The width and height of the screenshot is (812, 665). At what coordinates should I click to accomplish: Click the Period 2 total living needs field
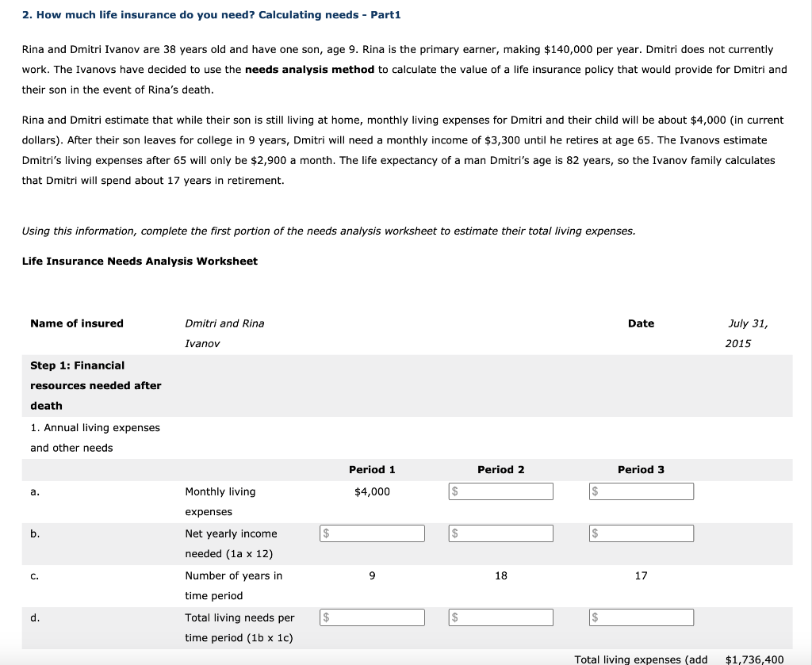pyautogui.click(x=500, y=617)
